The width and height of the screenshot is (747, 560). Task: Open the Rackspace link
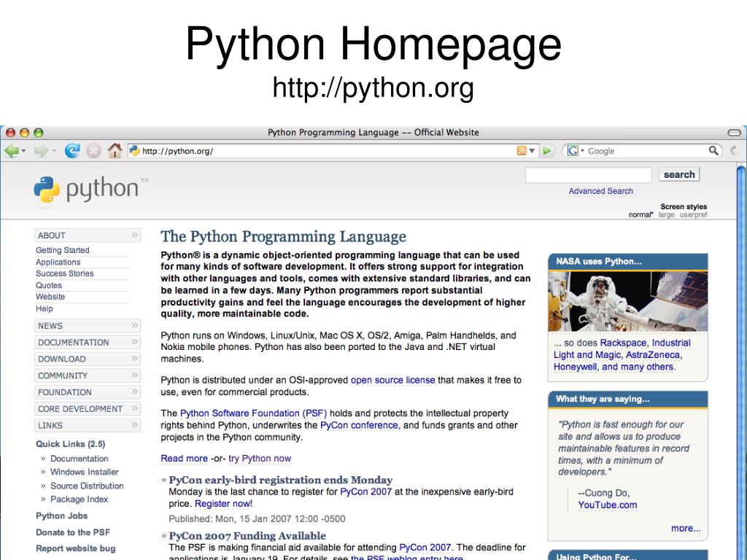point(623,343)
